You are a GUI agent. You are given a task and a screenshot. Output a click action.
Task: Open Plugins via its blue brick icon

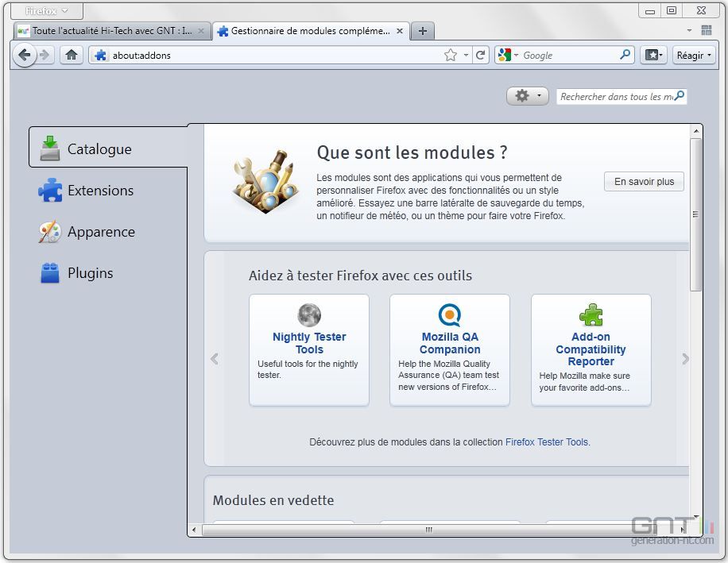pos(50,272)
